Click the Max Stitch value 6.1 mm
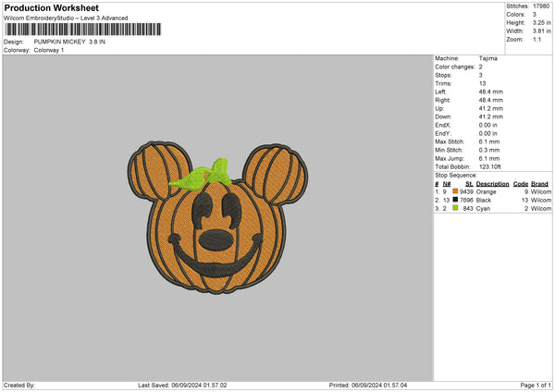Viewport: 555px width, 392px height. pos(489,141)
